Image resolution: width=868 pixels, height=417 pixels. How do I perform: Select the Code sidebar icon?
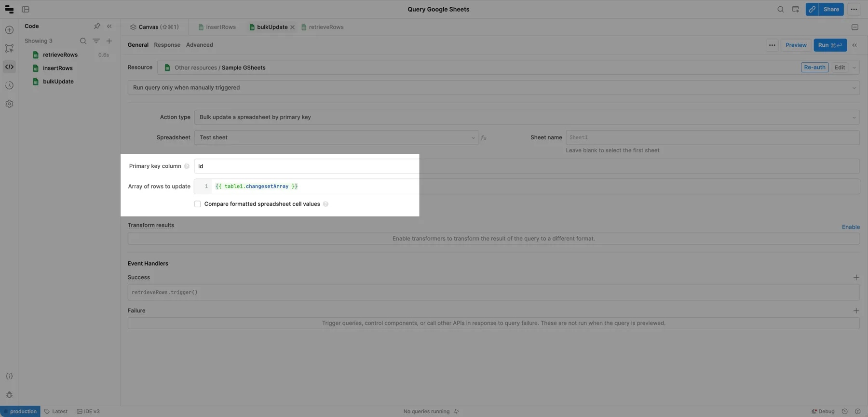click(9, 67)
